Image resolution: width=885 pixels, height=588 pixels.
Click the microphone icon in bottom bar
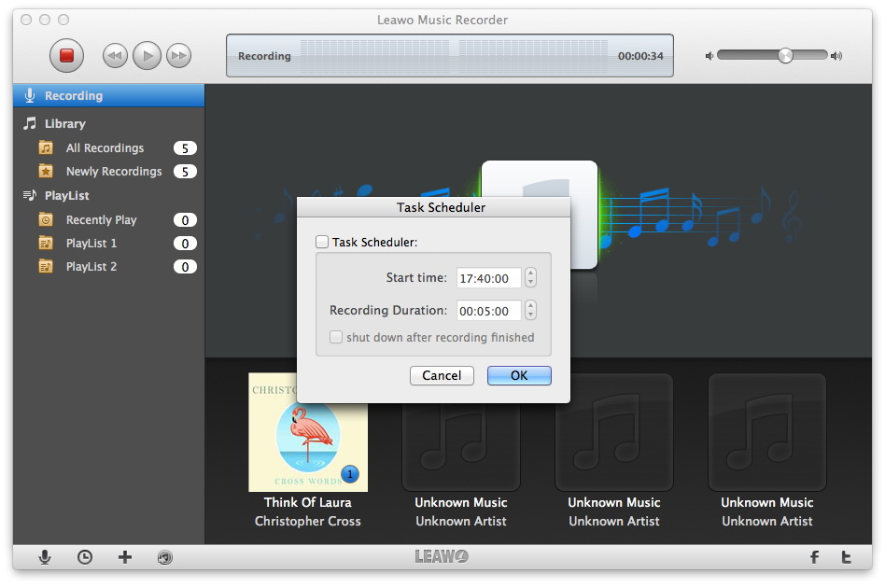(x=45, y=557)
